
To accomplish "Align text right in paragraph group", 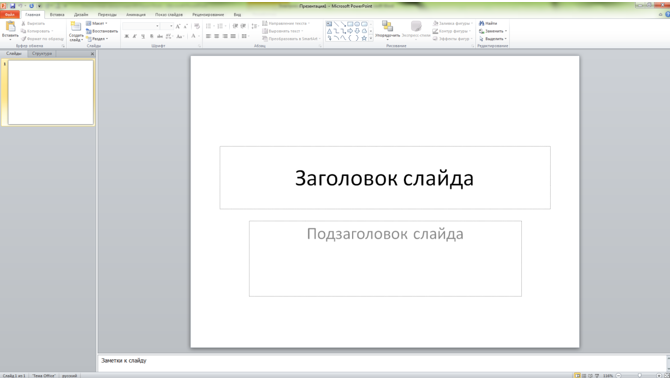I will (x=225, y=36).
